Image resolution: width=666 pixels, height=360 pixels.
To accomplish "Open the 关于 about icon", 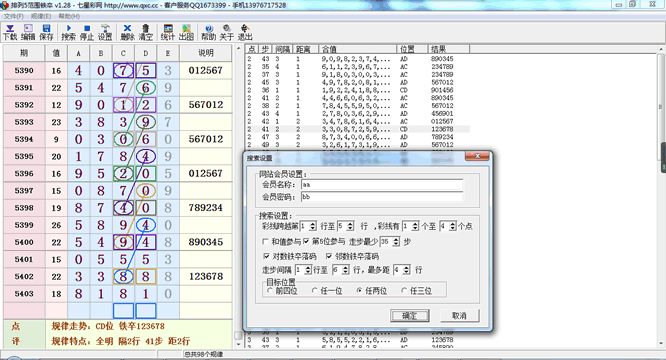I will [x=226, y=32].
